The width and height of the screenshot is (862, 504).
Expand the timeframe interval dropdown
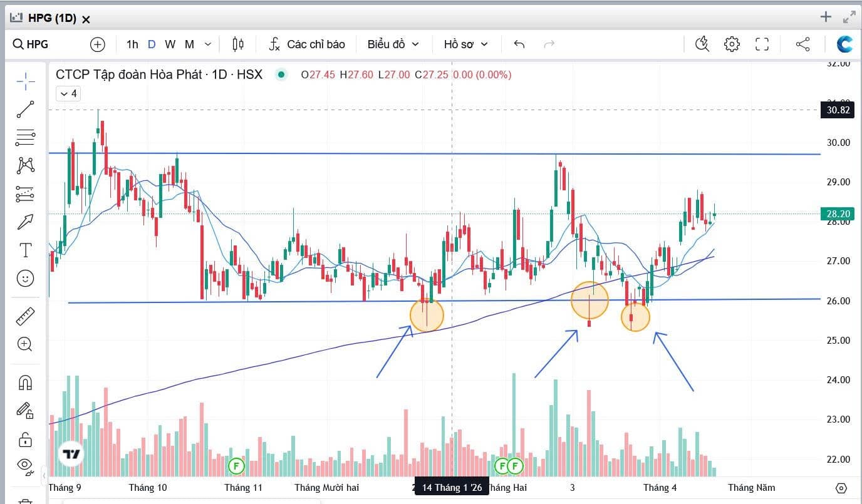pyautogui.click(x=208, y=44)
